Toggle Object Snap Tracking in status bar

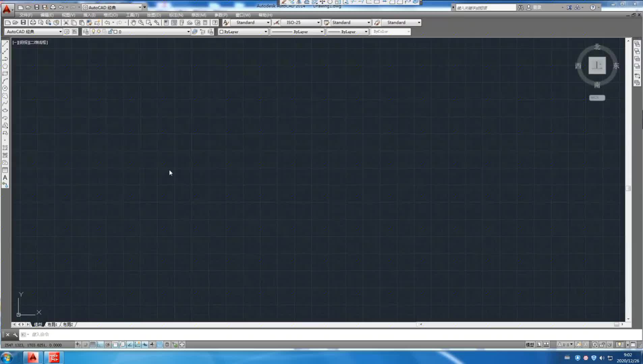click(x=130, y=344)
